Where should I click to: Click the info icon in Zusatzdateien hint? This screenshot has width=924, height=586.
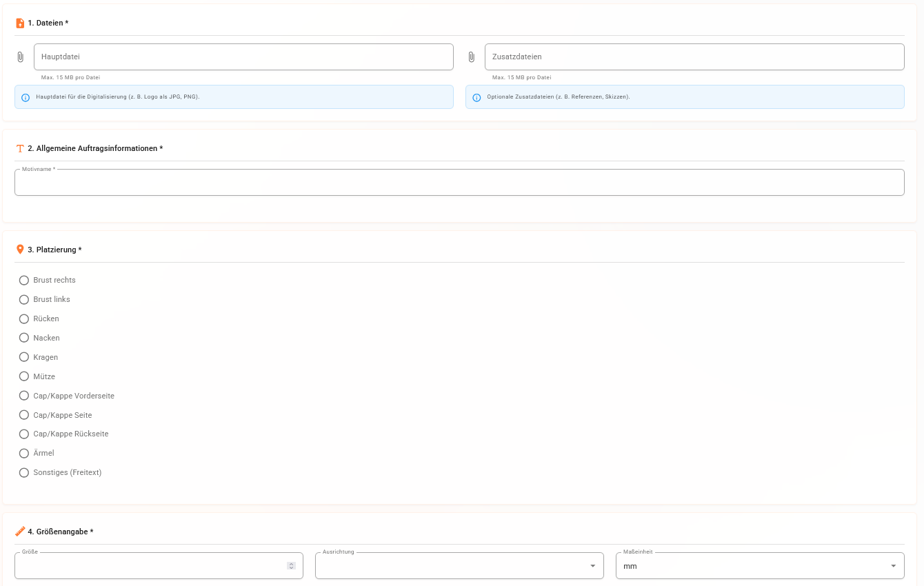tap(476, 97)
